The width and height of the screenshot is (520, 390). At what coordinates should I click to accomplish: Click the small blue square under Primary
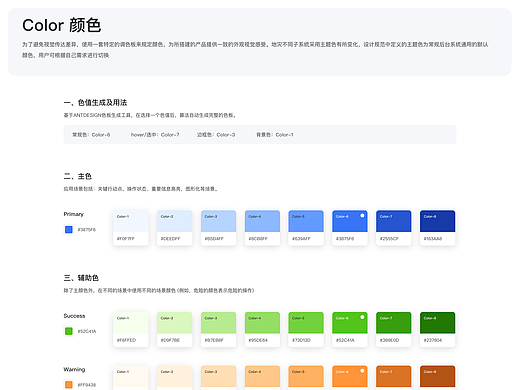point(69,230)
